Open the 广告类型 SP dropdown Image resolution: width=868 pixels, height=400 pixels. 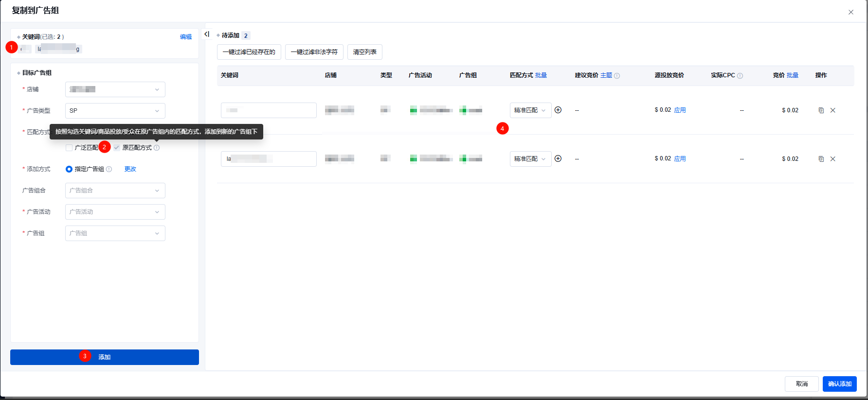115,111
